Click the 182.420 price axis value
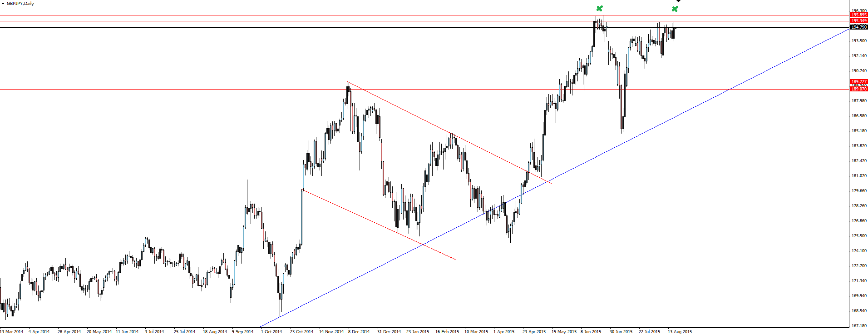Viewport: 868px width, 335px height. point(858,161)
